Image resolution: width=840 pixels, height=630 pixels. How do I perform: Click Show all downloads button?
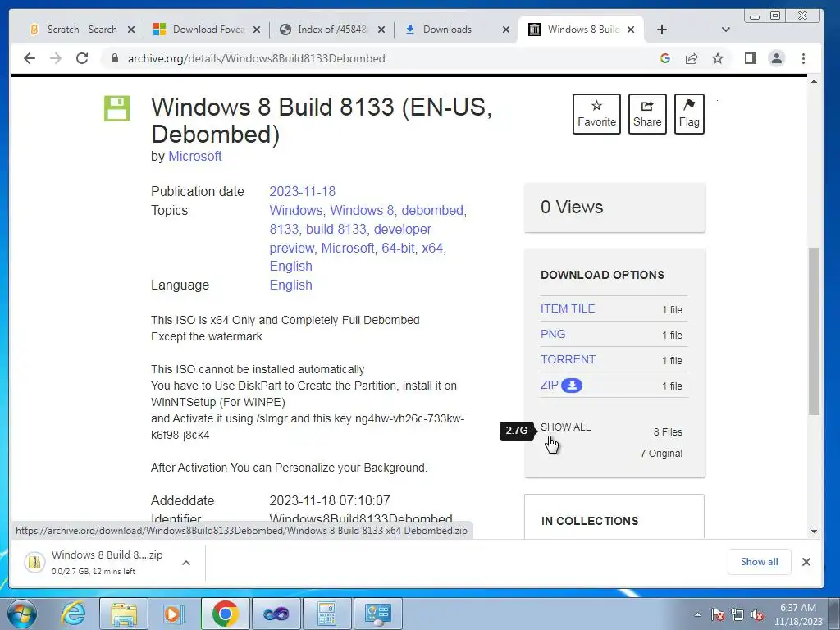coord(759,561)
